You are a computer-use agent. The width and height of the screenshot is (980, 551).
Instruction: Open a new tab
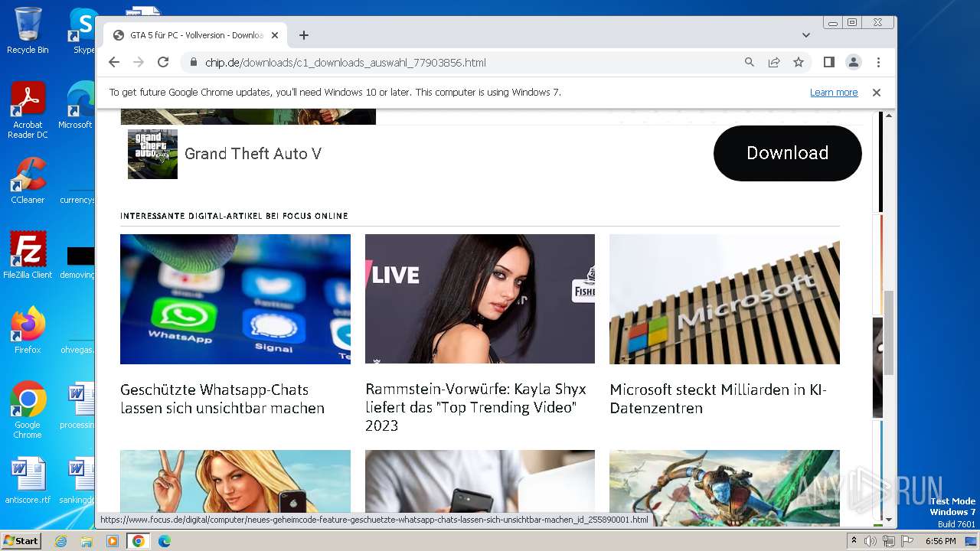304,35
